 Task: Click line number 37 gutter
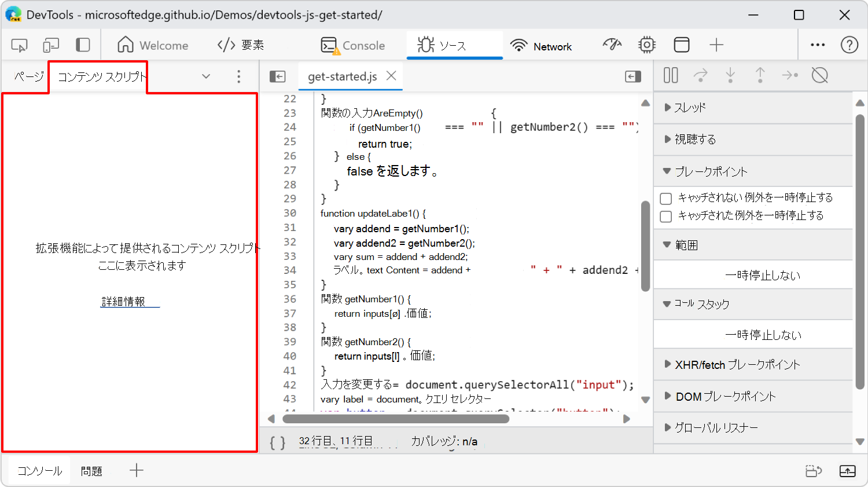click(290, 313)
